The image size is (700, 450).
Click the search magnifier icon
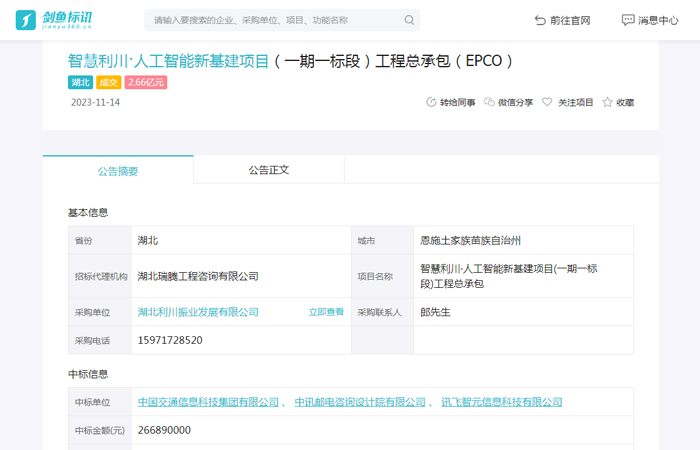409,20
